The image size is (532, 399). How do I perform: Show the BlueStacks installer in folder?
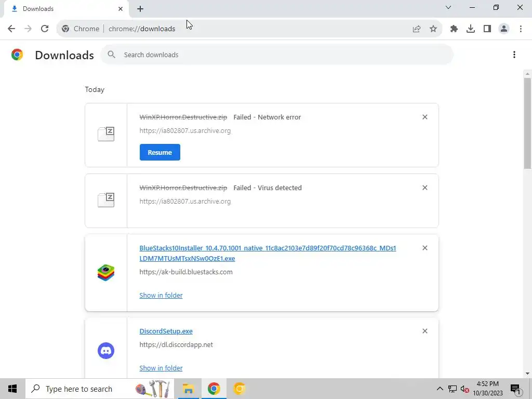(x=161, y=295)
